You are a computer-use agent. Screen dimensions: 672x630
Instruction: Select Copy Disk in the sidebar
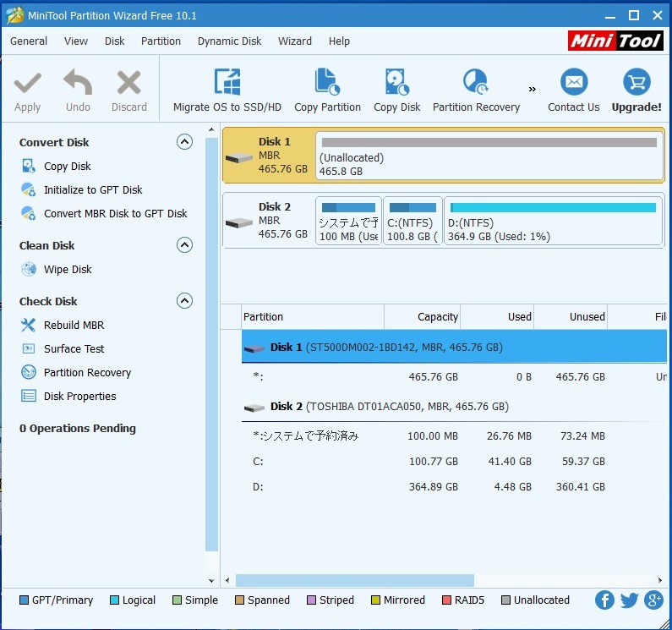coord(68,166)
